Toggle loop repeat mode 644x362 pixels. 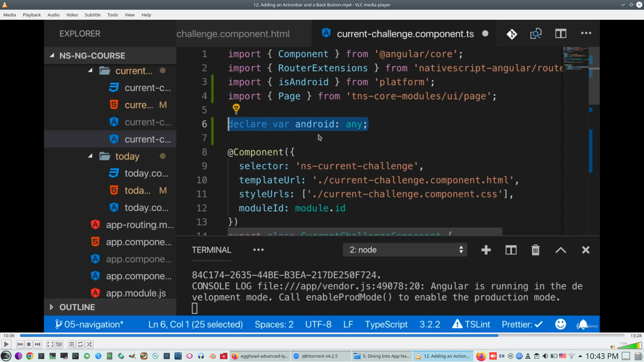[x=80, y=344]
